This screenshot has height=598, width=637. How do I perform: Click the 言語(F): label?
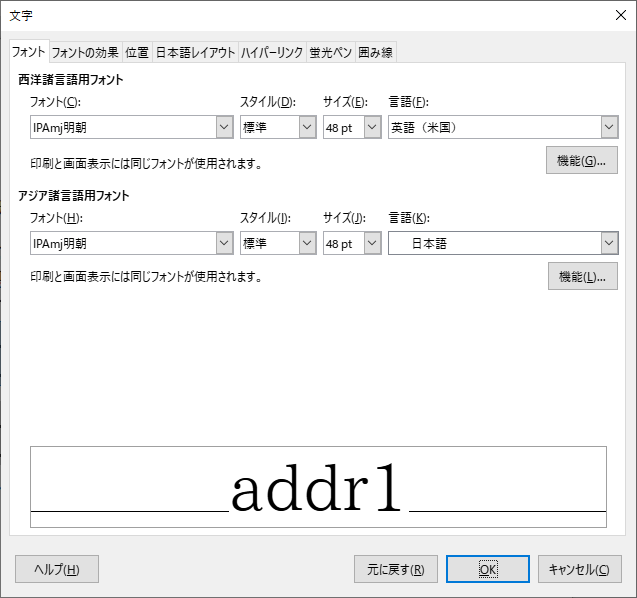(x=408, y=102)
